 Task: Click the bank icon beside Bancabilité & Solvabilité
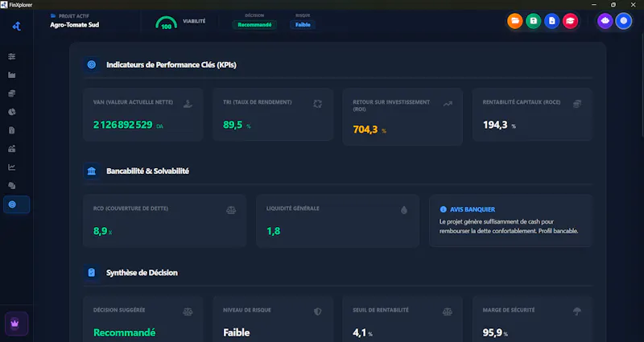click(92, 171)
